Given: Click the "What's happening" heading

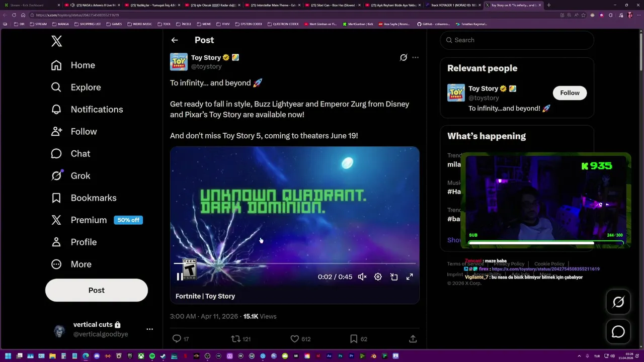Looking at the screenshot, I should (x=487, y=136).
